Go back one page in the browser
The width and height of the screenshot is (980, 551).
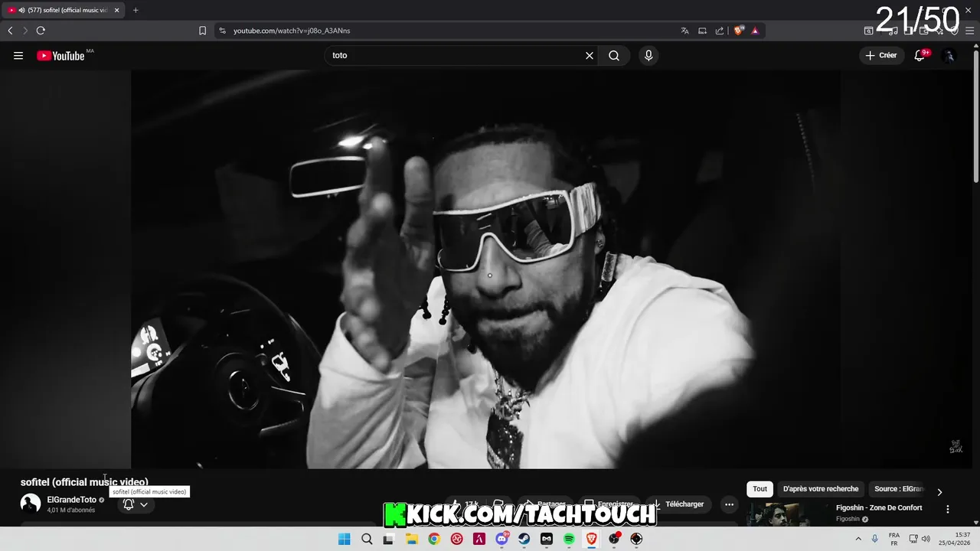point(10,31)
